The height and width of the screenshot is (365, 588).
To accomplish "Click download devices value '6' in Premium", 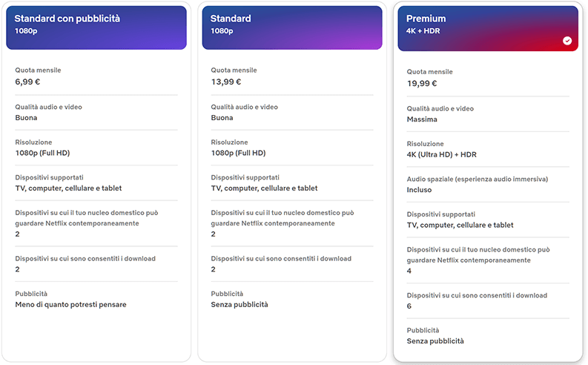I will click(409, 306).
